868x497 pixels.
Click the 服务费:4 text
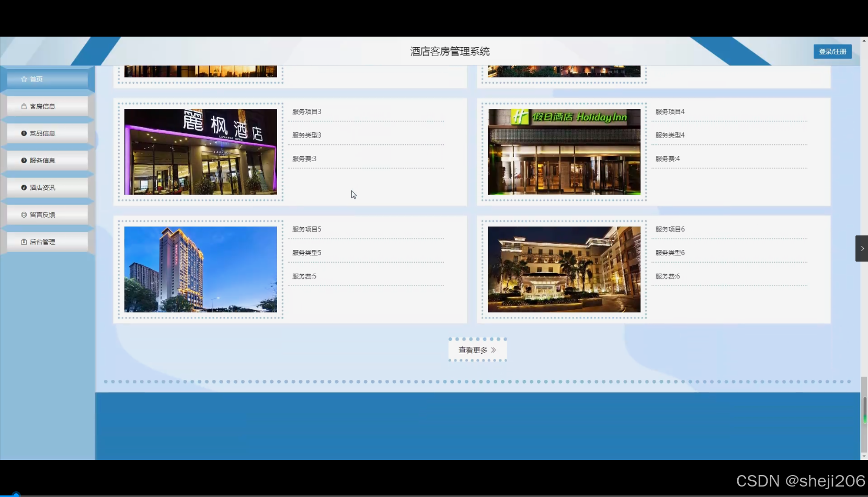668,159
